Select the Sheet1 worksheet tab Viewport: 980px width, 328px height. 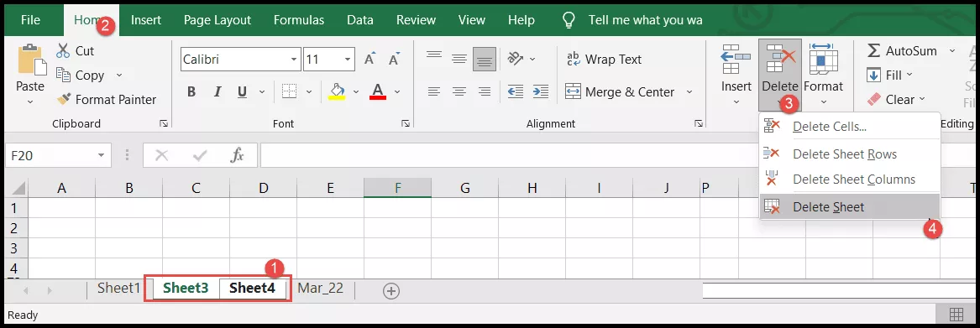[x=118, y=288]
